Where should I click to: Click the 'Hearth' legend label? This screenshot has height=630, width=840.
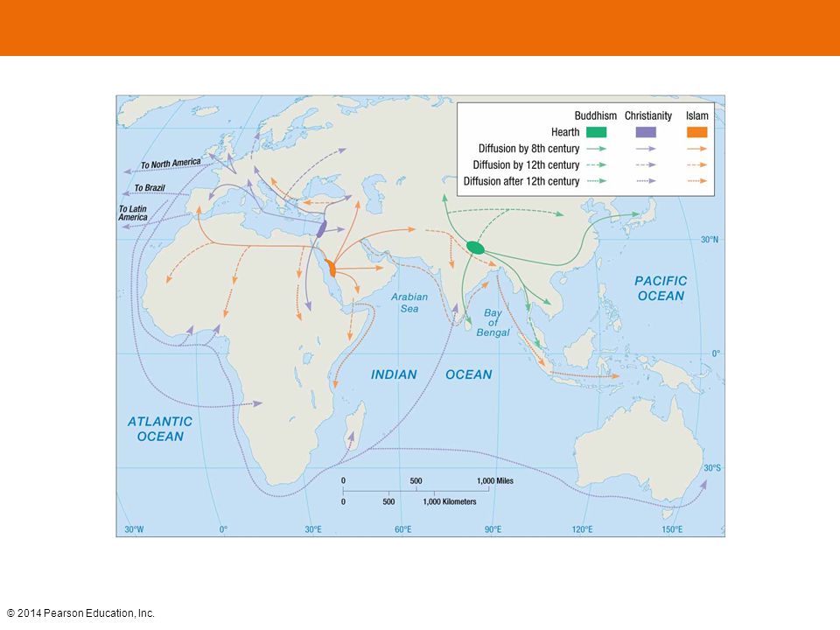565,132
